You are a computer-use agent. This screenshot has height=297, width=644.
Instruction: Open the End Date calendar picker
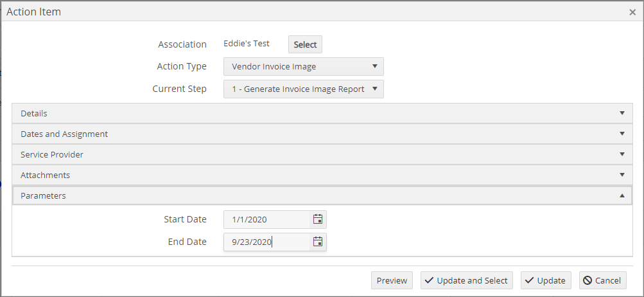[318, 242]
